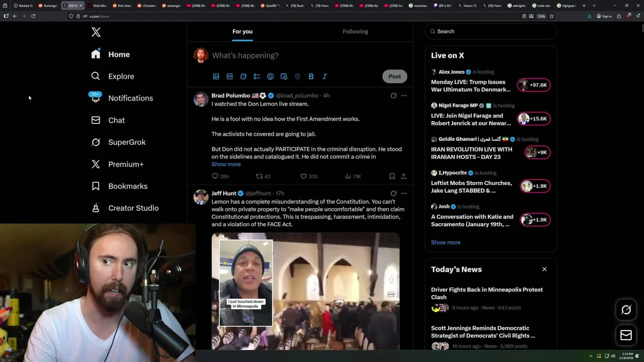Go to Home in sidebar

[x=110, y=54]
